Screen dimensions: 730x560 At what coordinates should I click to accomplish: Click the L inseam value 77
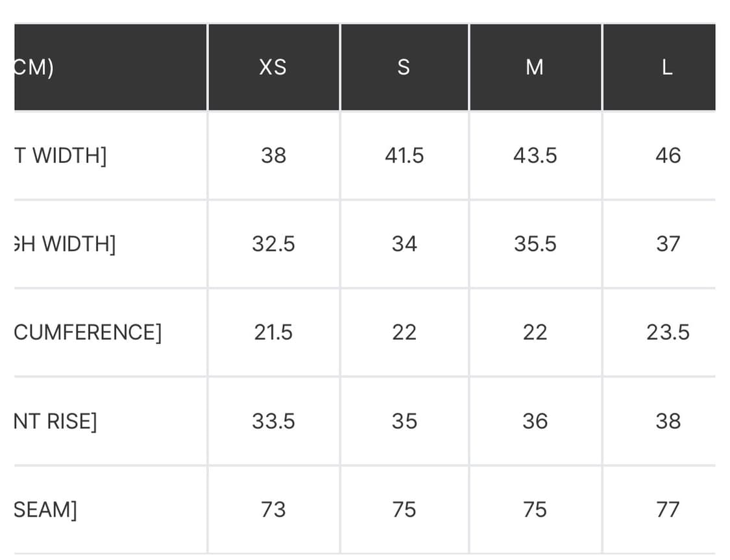click(668, 509)
